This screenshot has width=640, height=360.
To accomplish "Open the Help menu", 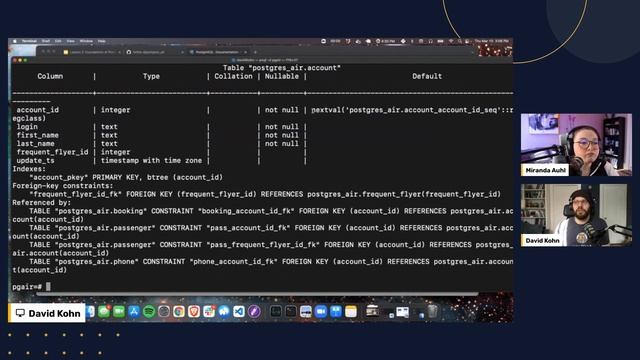I will [x=102, y=41].
